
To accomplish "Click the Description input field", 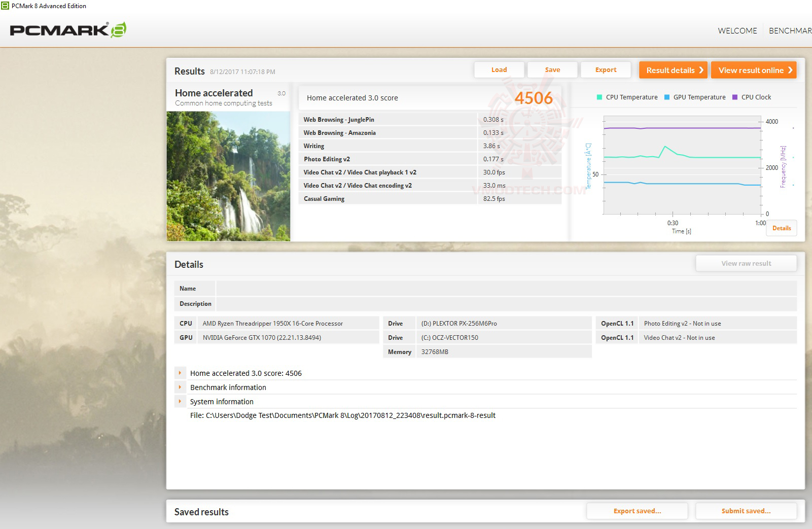I will 506,304.
